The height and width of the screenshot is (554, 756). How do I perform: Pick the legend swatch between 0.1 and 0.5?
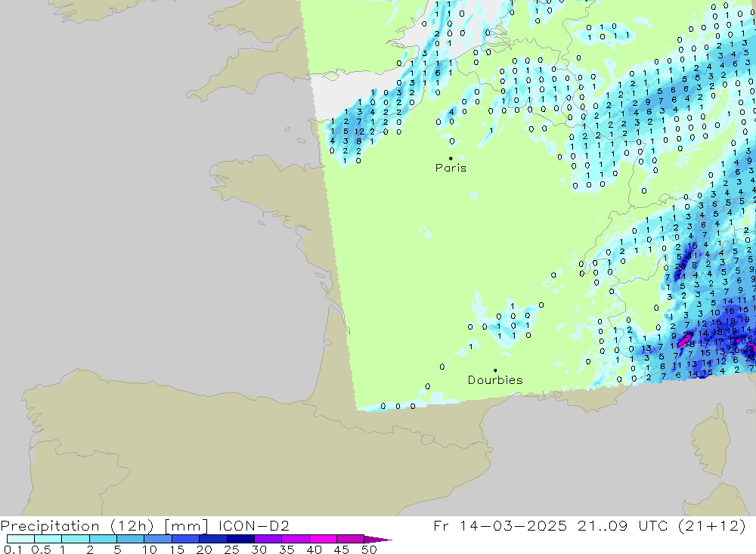[x=20, y=539]
